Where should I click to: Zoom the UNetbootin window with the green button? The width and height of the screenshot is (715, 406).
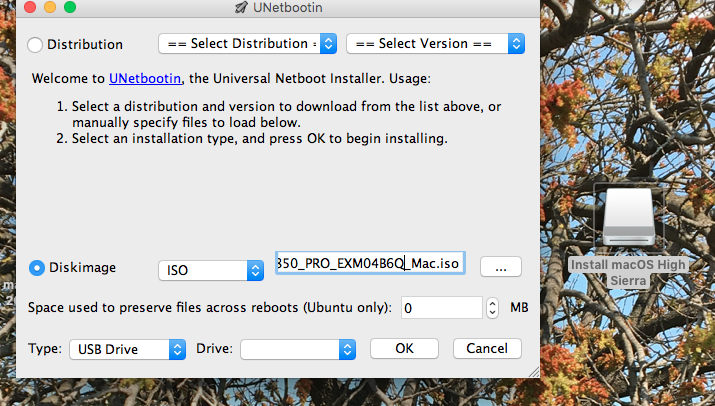(x=70, y=7)
